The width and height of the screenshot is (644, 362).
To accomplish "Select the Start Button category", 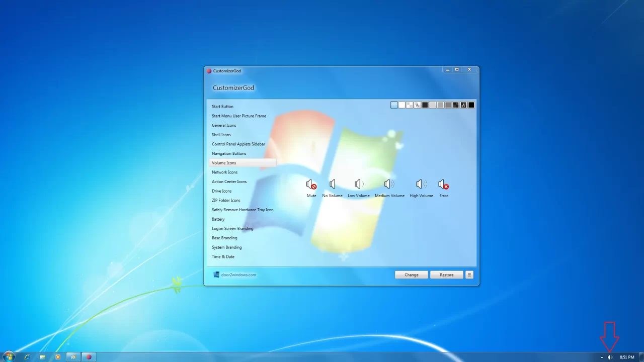I will pyautogui.click(x=222, y=106).
